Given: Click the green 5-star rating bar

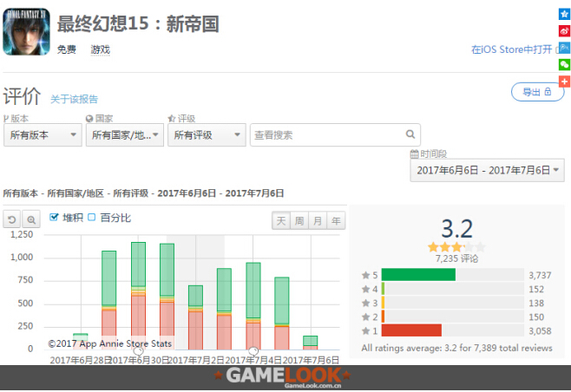Looking at the screenshot, I should [418, 275].
